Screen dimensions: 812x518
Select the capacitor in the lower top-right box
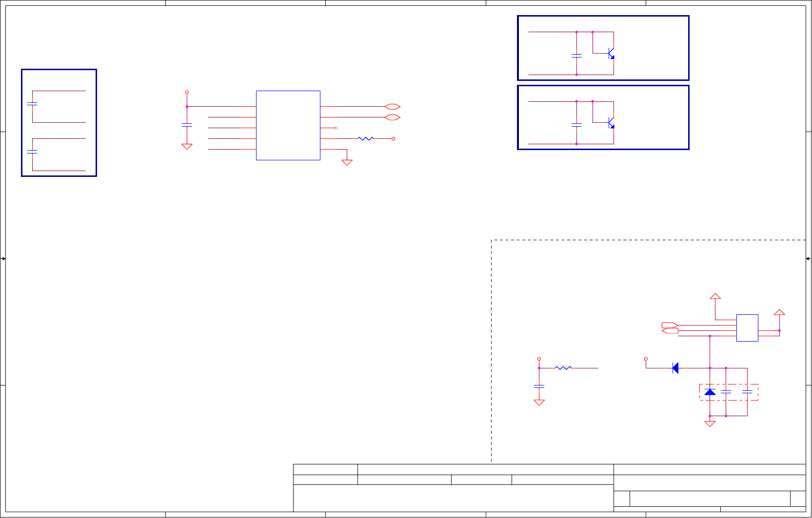pos(576,125)
